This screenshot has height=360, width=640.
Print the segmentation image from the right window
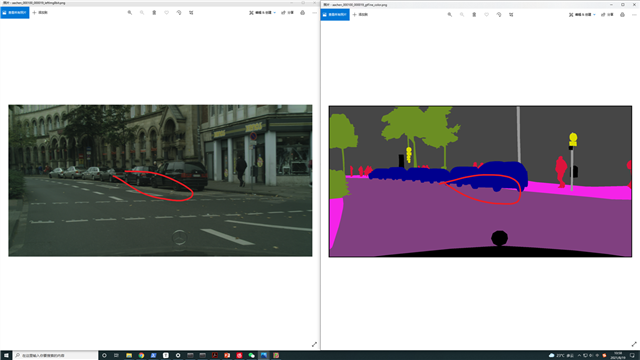(622, 15)
